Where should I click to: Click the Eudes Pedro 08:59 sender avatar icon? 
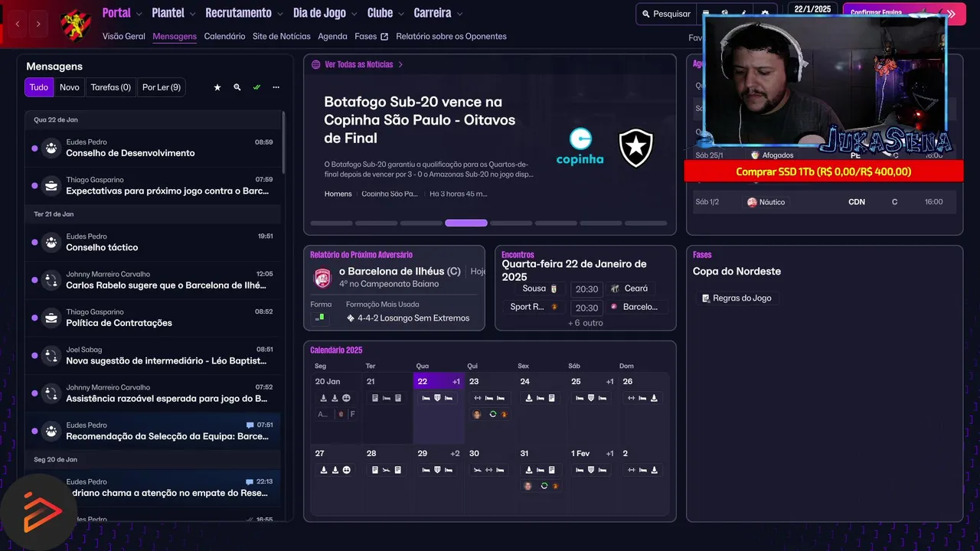point(51,148)
